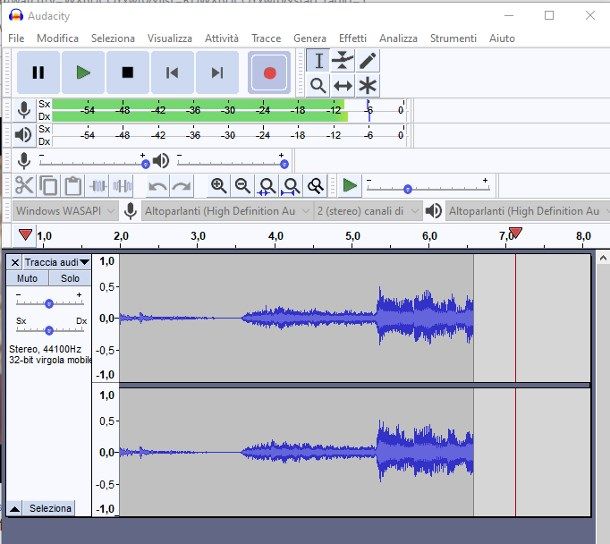The width and height of the screenshot is (610, 544).
Task: Open the playback device Altoparlanti dropdown
Action: (528, 211)
